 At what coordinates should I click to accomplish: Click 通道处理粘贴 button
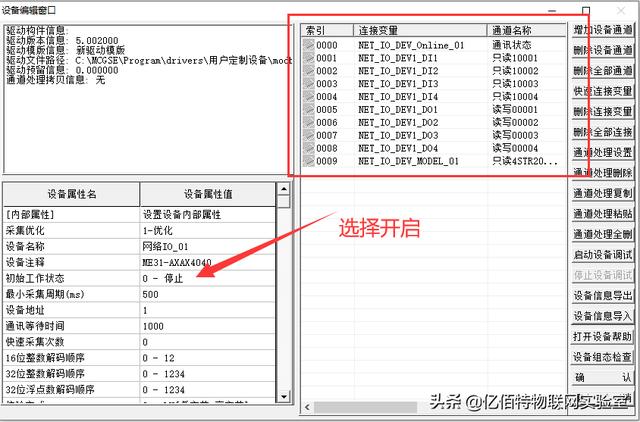(602, 214)
